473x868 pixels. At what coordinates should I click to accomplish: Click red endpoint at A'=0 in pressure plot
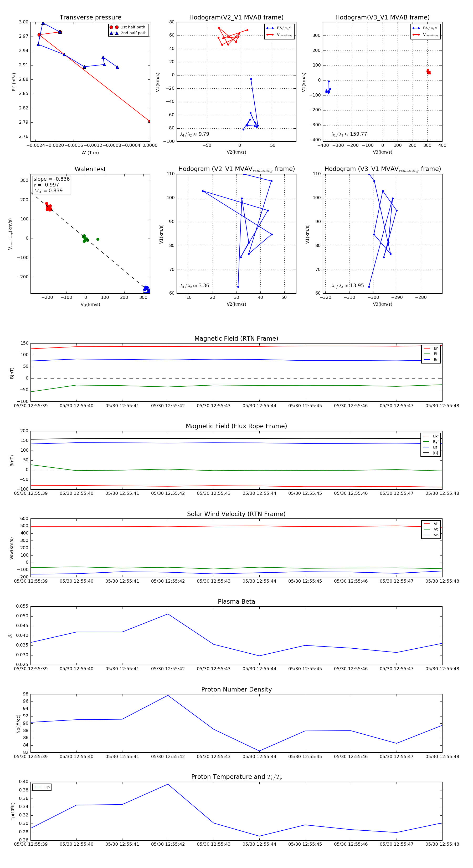coord(150,121)
